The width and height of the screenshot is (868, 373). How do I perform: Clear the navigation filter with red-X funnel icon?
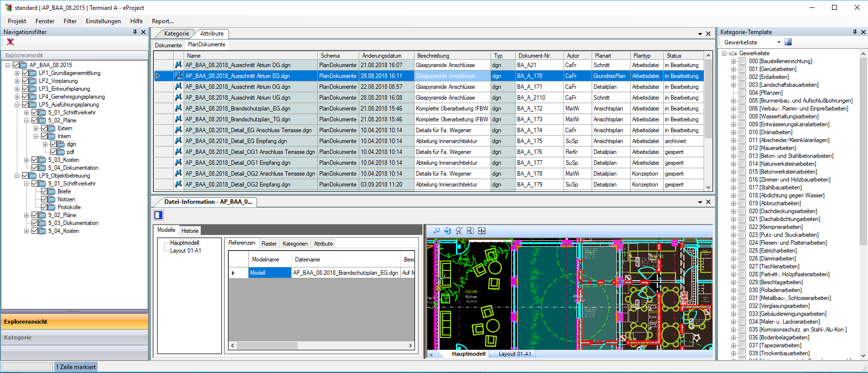point(10,42)
